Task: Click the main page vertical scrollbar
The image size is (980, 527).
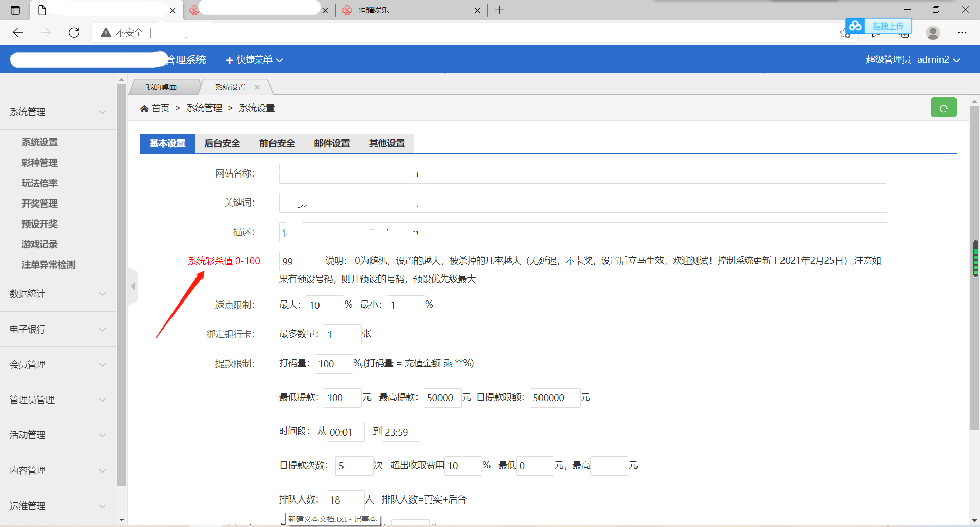Action: 974,306
